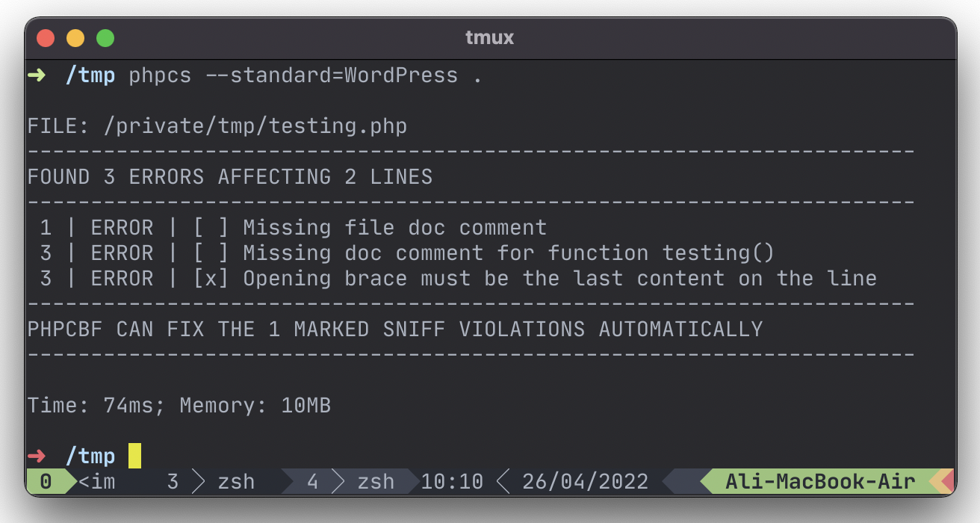
Task: Click the green prompt arrow on first line
Action: (37, 75)
